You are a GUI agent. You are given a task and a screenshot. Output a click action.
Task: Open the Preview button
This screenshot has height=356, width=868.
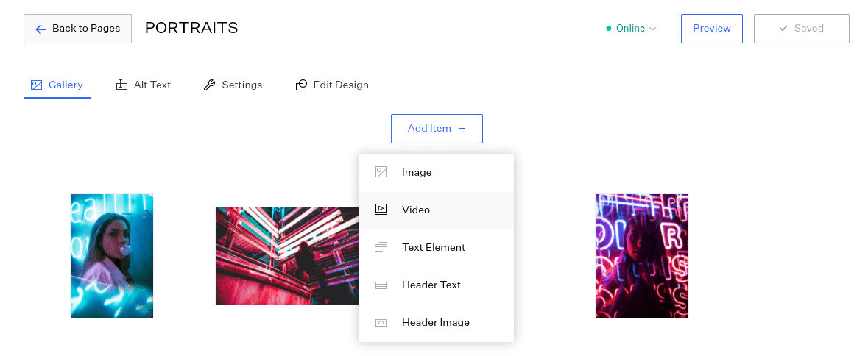pos(712,28)
